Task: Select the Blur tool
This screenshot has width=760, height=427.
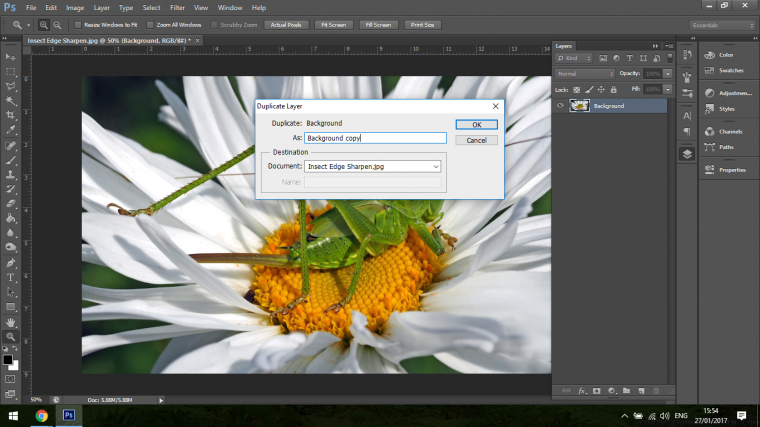Action: point(10,233)
